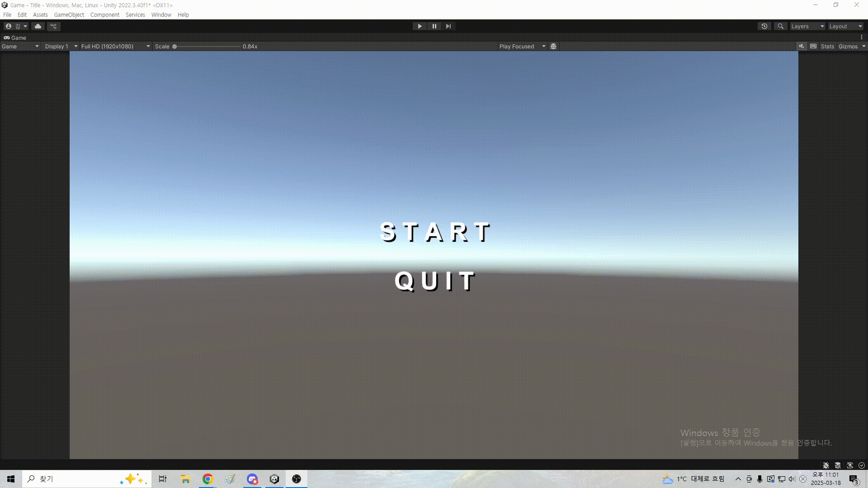Screen dimensions: 868x488
Task: Open Undo History icon
Action: coord(764,26)
